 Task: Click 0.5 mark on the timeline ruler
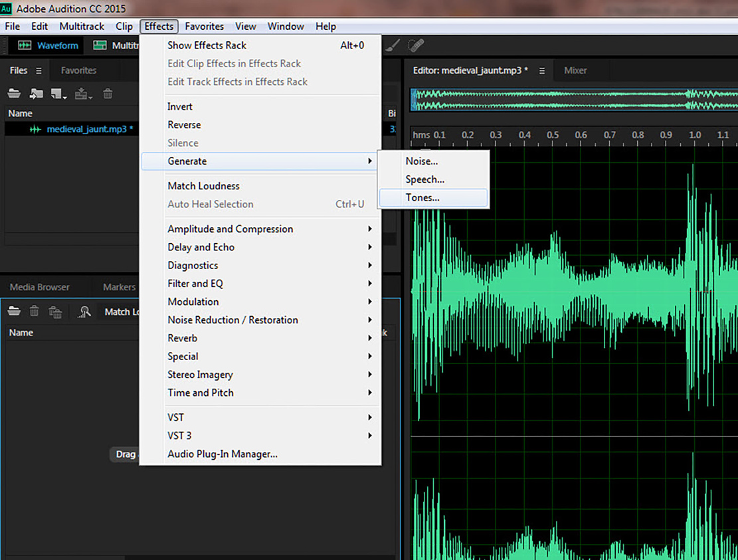click(553, 135)
